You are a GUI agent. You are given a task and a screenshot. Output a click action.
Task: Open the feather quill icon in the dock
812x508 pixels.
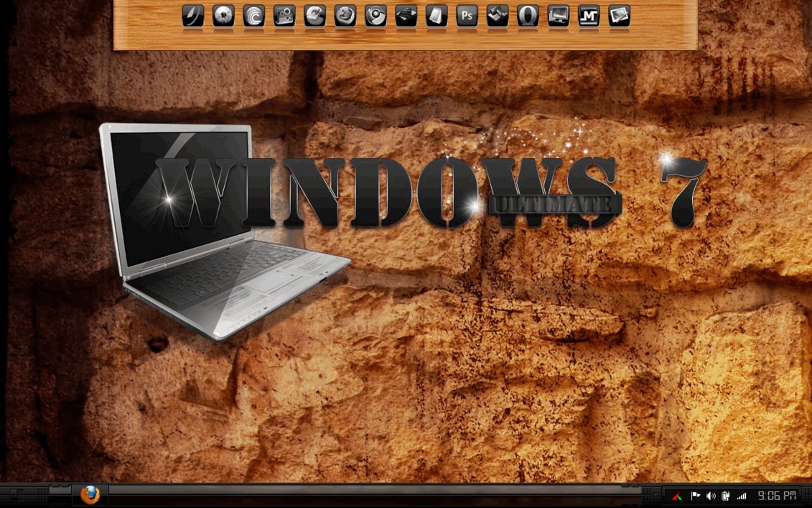(192, 16)
